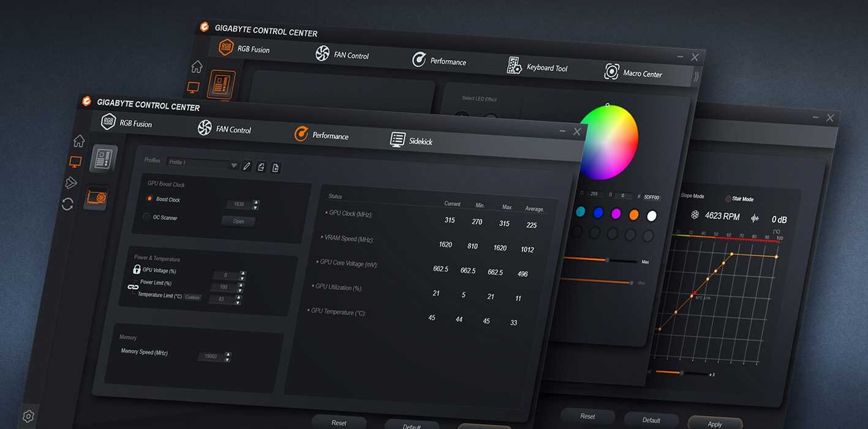868x429 pixels.
Task: Increase Memory Speed with up arrow
Action: pyautogui.click(x=228, y=354)
